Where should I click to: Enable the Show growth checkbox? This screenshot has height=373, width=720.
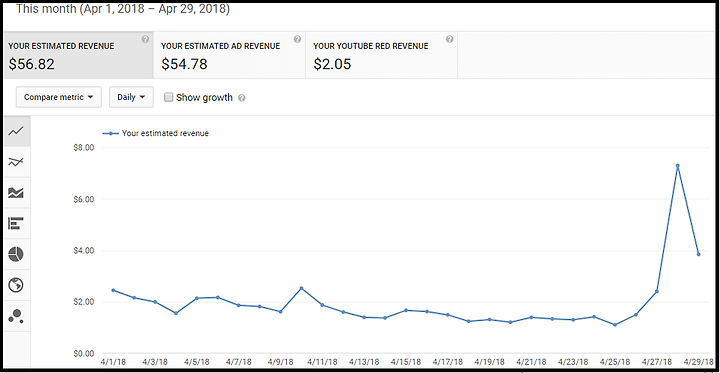pos(169,97)
